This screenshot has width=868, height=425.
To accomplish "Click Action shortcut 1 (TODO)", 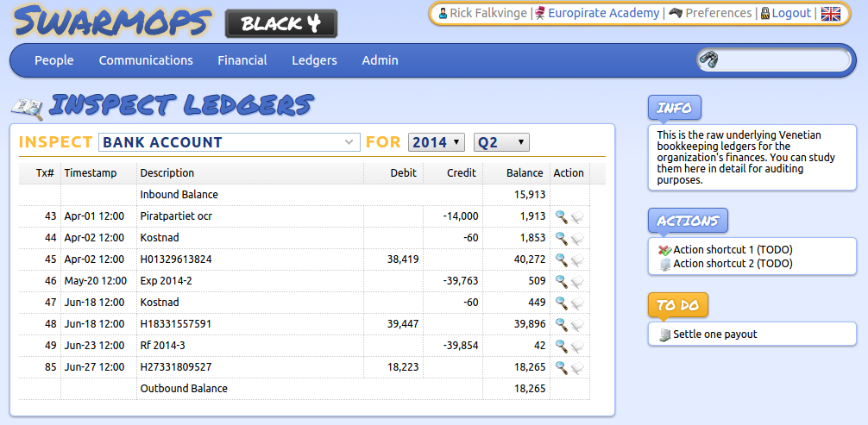I will [733, 250].
